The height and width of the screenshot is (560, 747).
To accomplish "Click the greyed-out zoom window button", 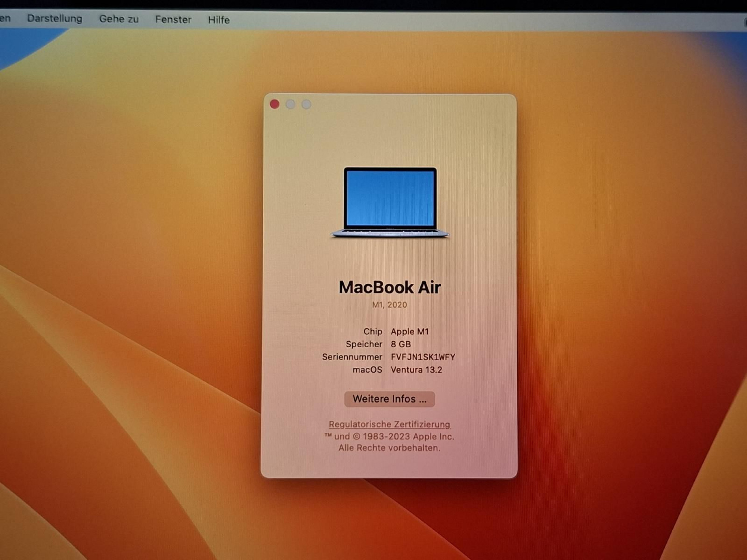I will [306, 104].
